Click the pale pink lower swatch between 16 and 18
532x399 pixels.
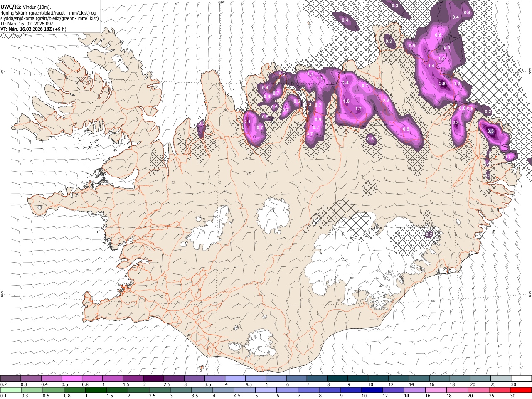tap(436, 390)
